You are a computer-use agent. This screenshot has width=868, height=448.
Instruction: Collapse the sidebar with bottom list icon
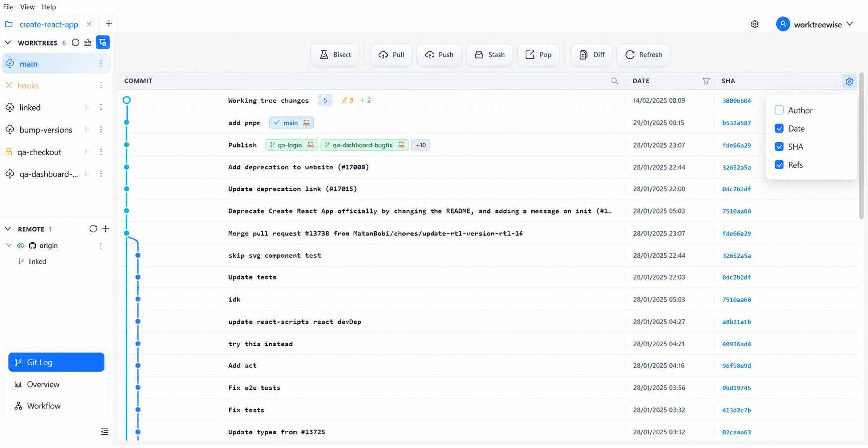coord(104,432)
